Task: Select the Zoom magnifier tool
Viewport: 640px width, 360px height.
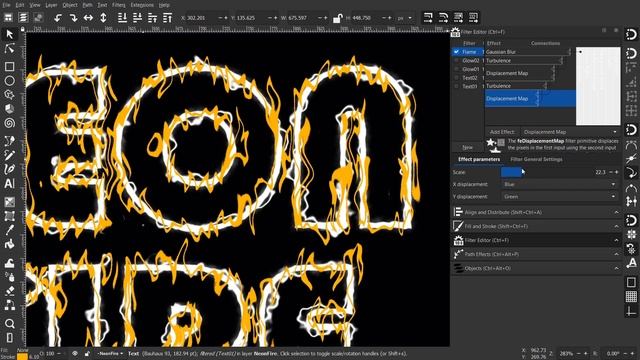Action: (x=9, y=324)
